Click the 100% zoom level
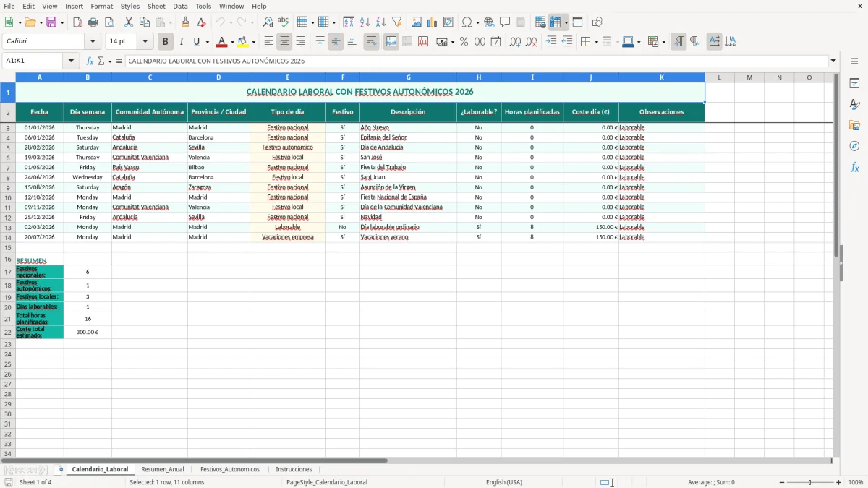The width and height of the screenshot is (868, 488). click(x=855, y=482)
